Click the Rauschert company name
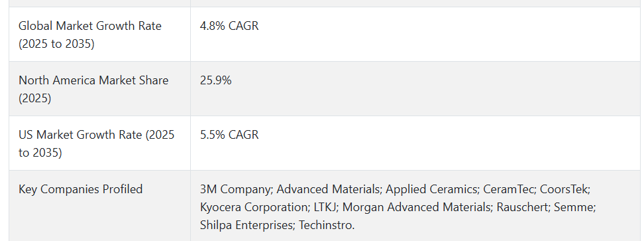This screenshot has height=241, width=644. (522, 207)
